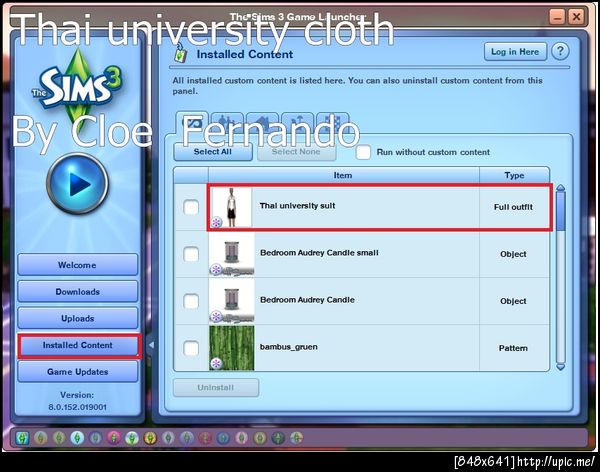Click the snowflake badge on bambus_gruen thumbnail
Image resolution: width=600 pixels, height=472 pixels.
(x=216, y=363)
